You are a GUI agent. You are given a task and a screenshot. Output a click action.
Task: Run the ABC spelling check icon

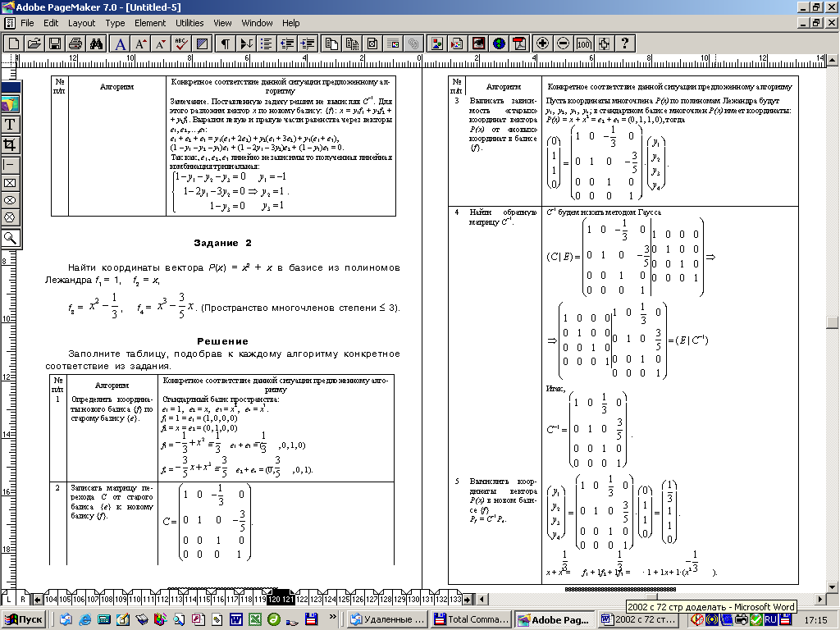tap(181, 43)
